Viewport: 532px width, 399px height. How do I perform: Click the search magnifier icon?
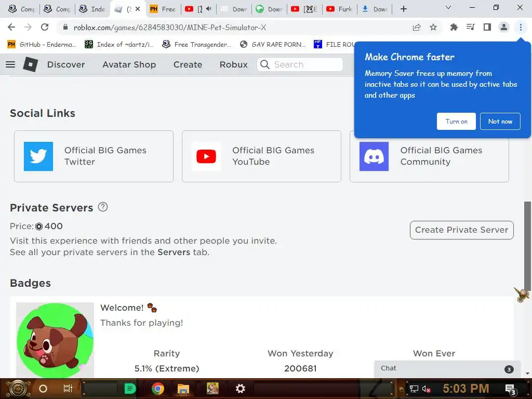tap(264, 64)
